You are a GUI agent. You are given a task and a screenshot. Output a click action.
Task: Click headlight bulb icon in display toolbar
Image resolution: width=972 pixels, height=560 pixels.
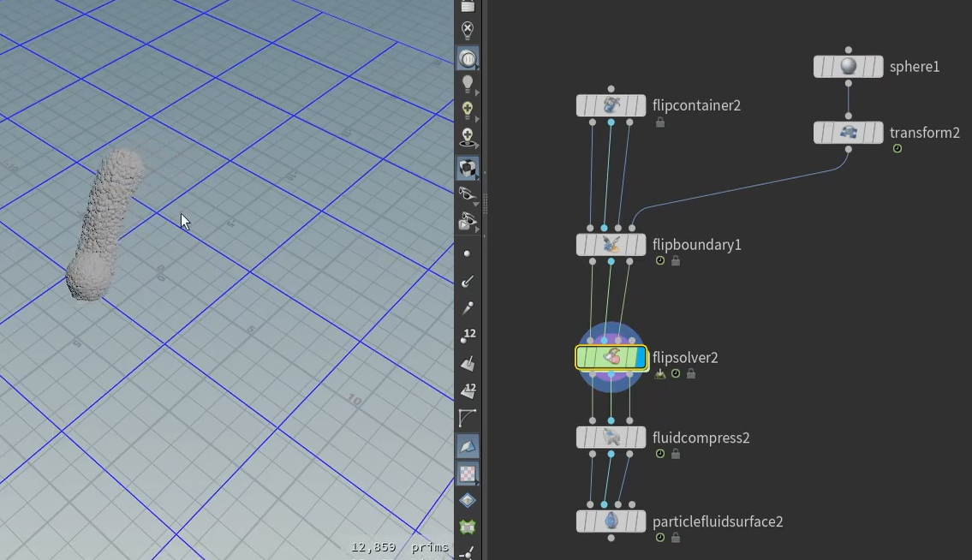click(467, 84)
